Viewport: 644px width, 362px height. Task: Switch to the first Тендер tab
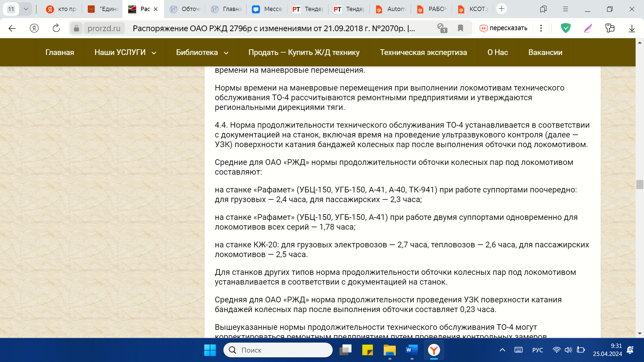pyautogui.click(x=308, y=9)
